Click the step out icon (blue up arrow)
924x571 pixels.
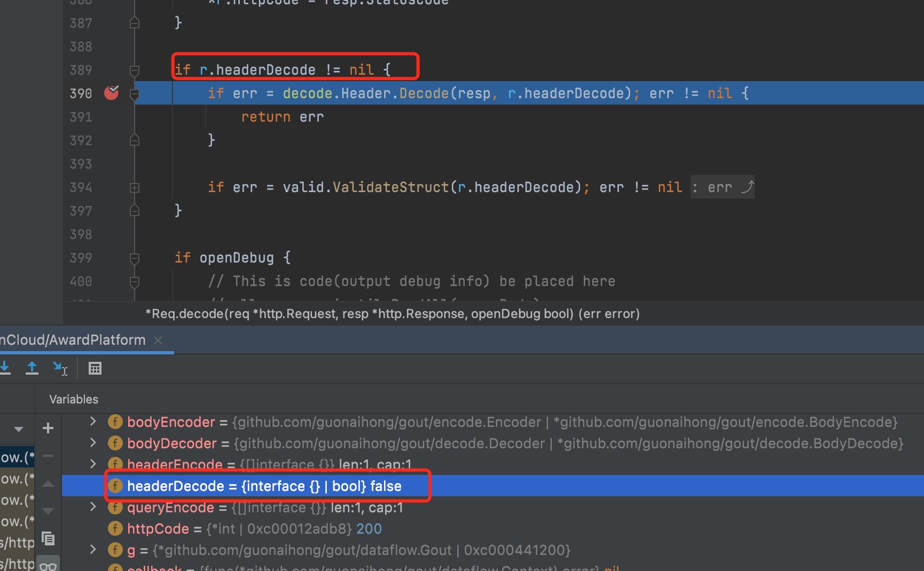pos(32,368)
